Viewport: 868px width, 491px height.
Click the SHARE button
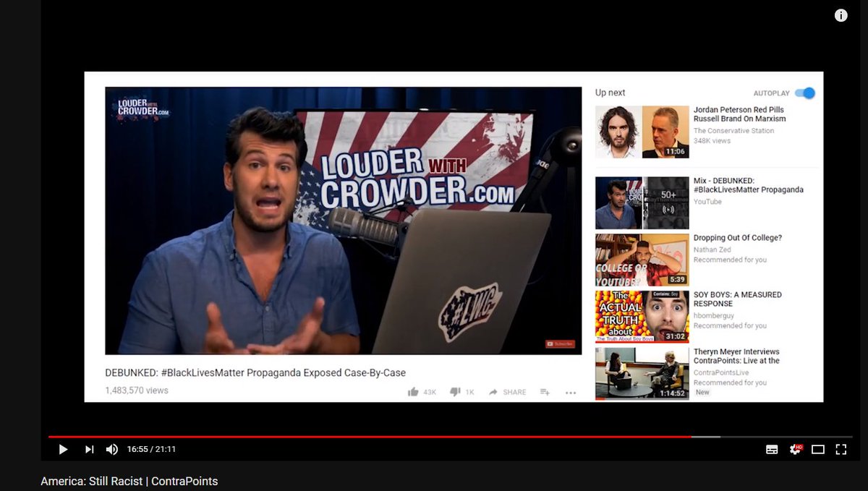click(507, 392)
